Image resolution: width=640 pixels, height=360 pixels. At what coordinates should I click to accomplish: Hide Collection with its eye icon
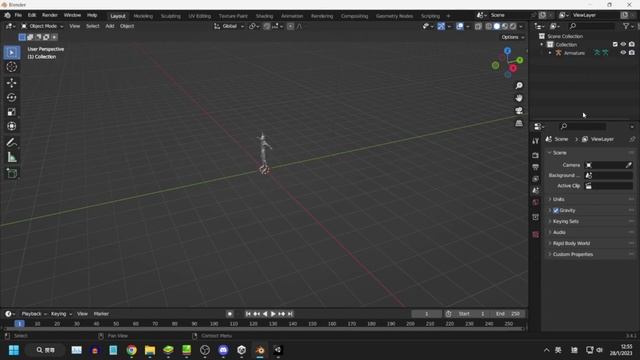click(x=623, y=44)
